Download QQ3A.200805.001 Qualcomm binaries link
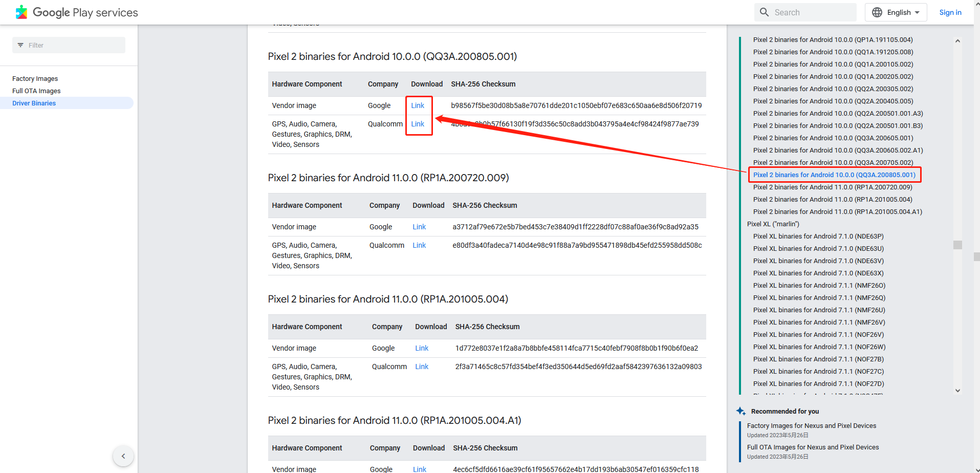980x473 pixels. click(418, 124)
